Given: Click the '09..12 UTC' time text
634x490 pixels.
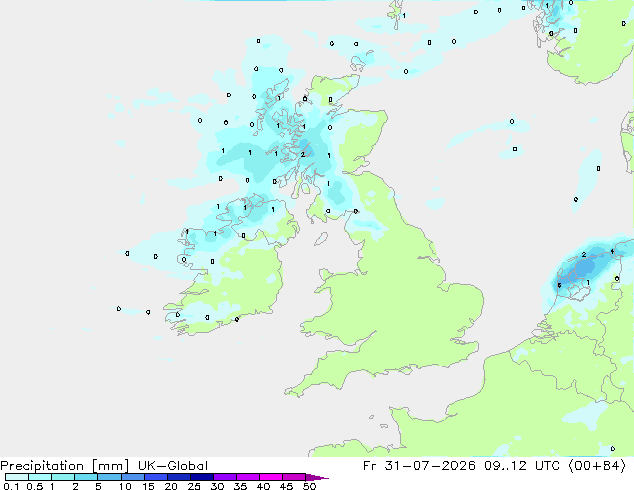Looking at the screenshot, I should pos(522,466).
